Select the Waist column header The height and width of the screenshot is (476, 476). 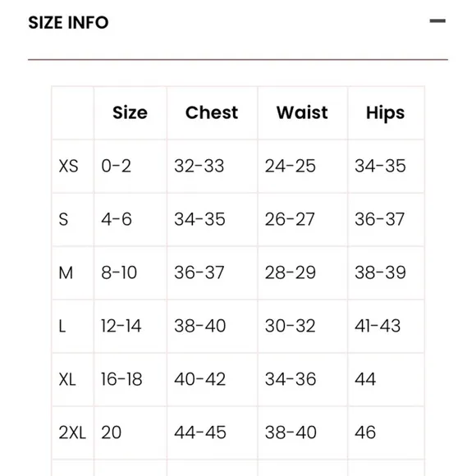pyautogui.click(x=302, y=112)
